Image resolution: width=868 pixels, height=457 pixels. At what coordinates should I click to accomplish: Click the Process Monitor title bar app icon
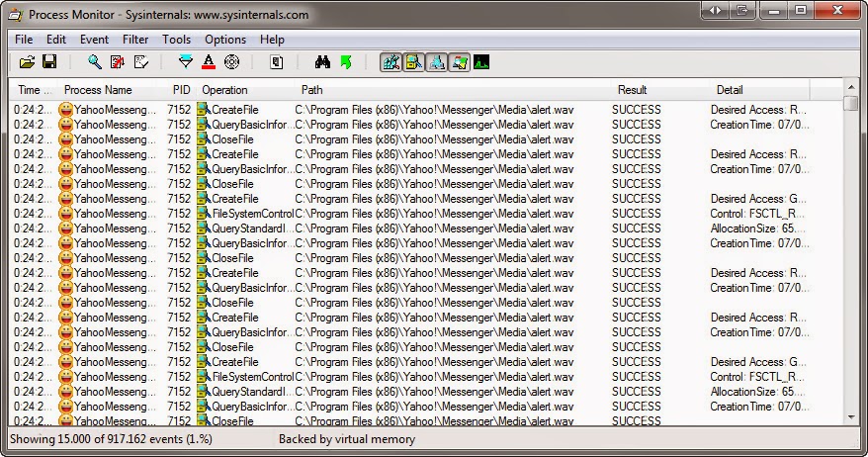(16, 15)
